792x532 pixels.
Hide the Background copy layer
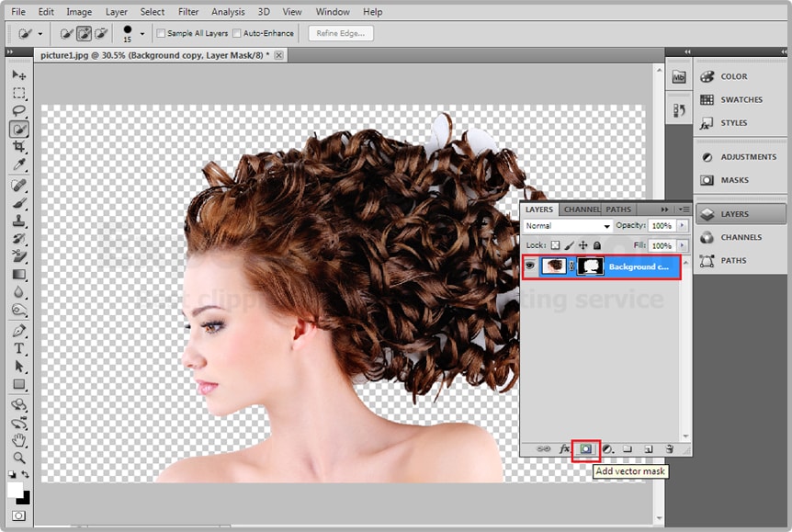pyautogui.click(x=530, y=266)
